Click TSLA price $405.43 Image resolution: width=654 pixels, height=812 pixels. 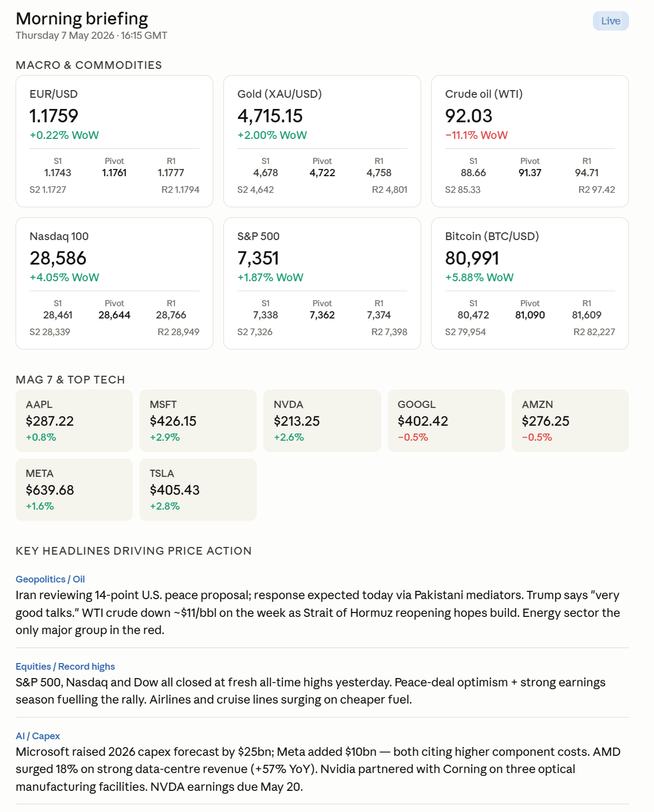(174, 490)
